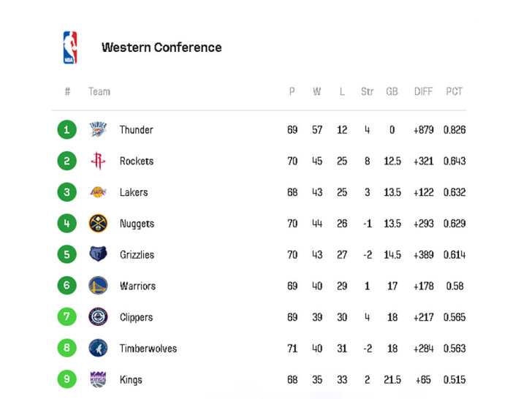Click the Western Conference heading
The width and height of the screenshot is (532, 399).
point(161,47)
